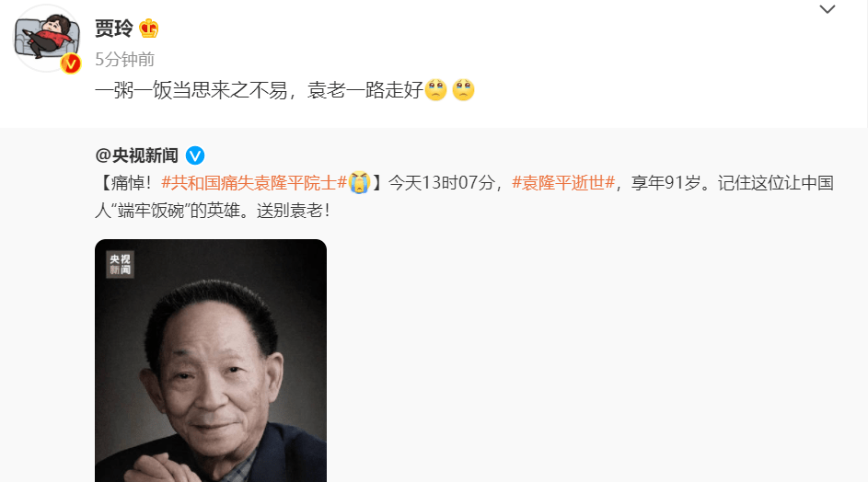
Task: Click the text 享年91岁 in reposted post
Action: click(x=666, y=183)
